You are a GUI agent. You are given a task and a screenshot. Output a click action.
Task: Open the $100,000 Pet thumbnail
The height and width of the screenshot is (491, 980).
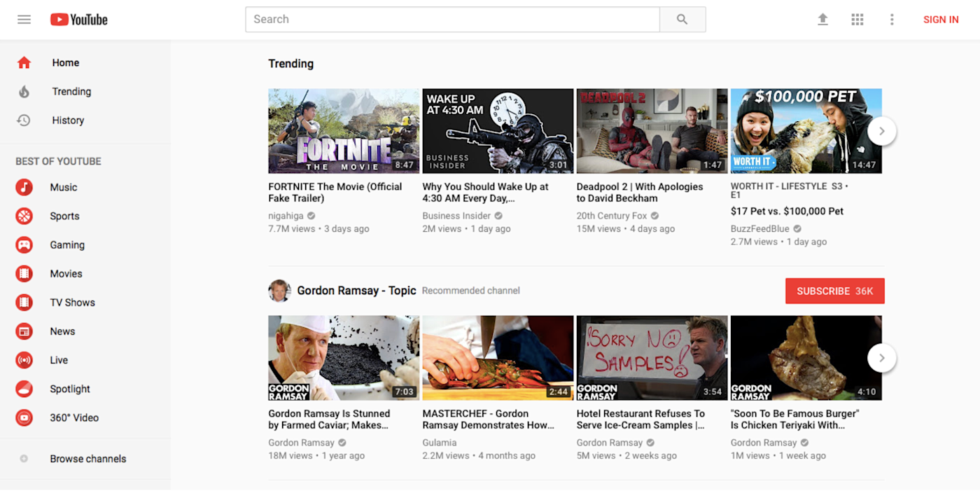tap(806, 131)
